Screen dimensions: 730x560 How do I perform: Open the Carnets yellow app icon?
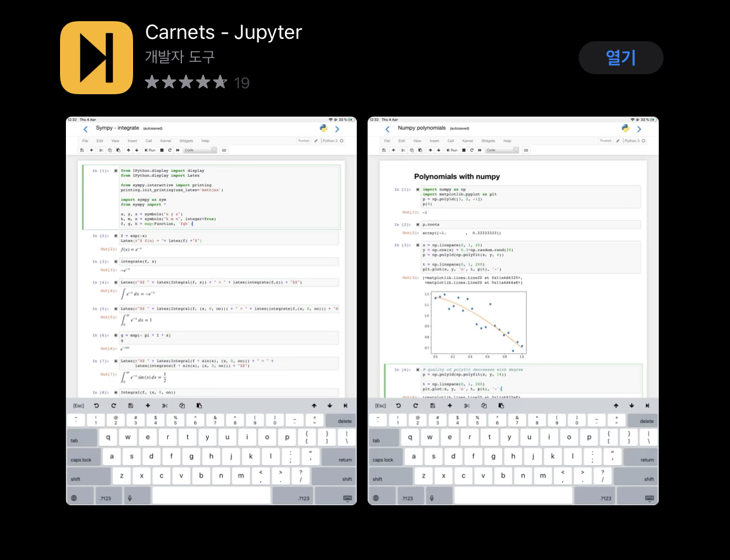pyautogui.click(x=97, y=58)
